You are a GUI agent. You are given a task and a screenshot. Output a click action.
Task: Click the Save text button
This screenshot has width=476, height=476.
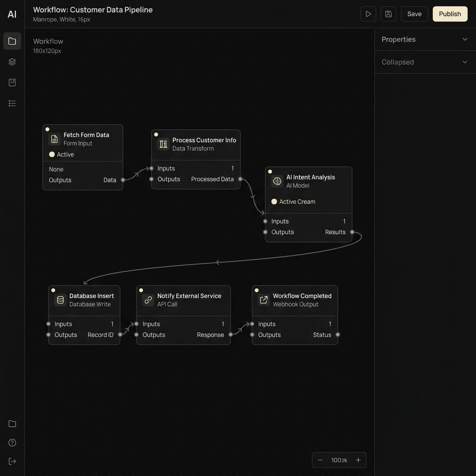coord(414,14)
